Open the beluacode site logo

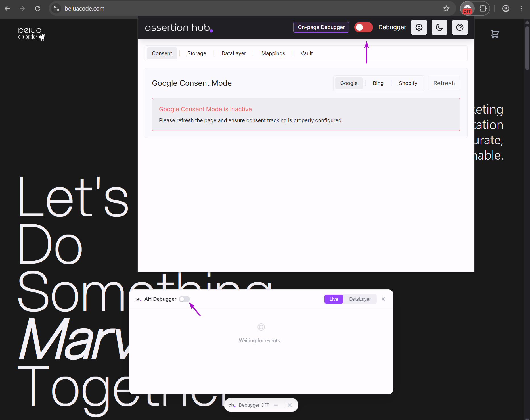[x=31, y=34]
